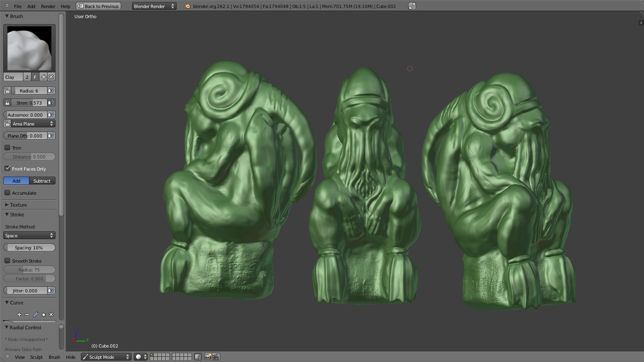Select the Subtract direction button

tap(42, 181)
